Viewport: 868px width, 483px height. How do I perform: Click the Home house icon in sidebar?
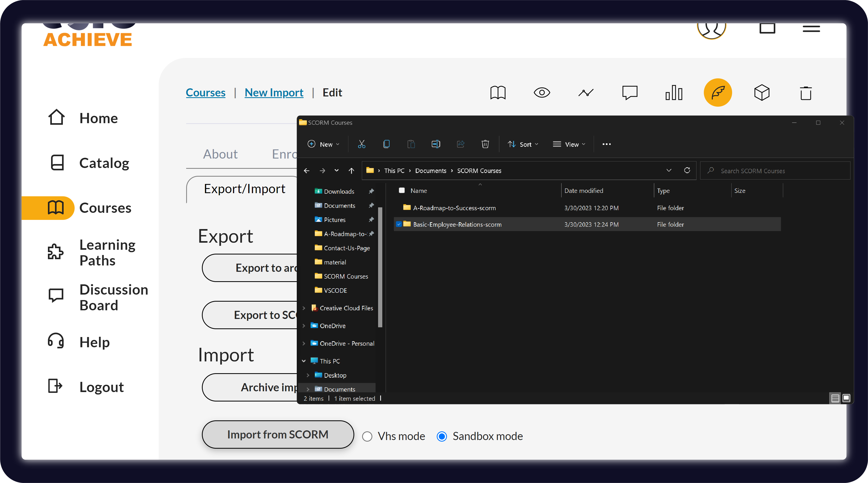(56, 117)
